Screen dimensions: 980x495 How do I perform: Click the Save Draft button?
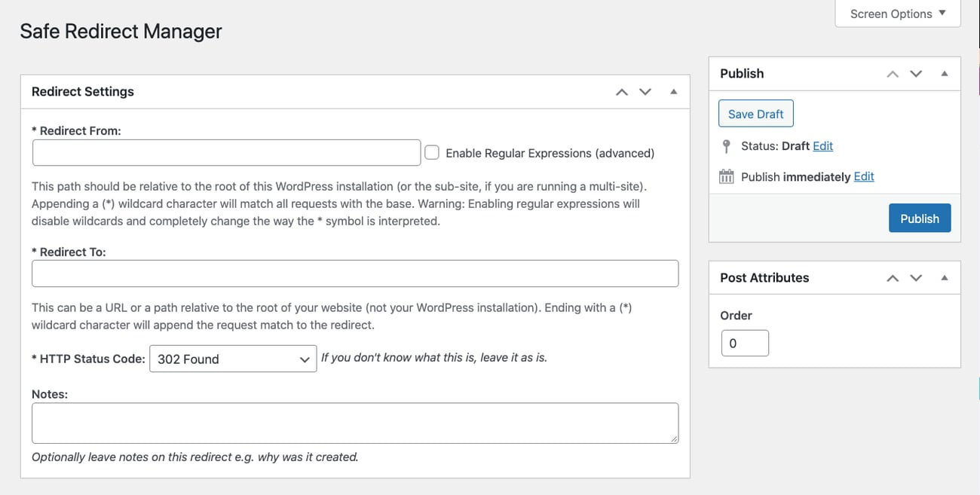755,113
